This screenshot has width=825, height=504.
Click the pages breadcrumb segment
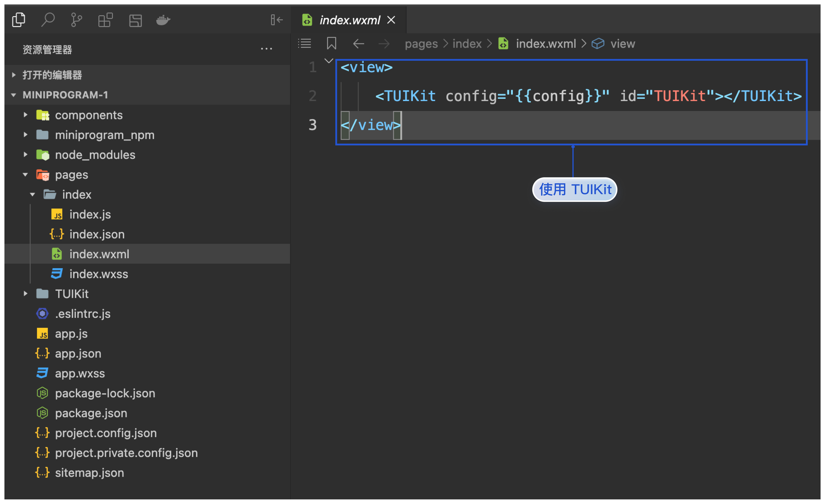click(x=421, y=44)
